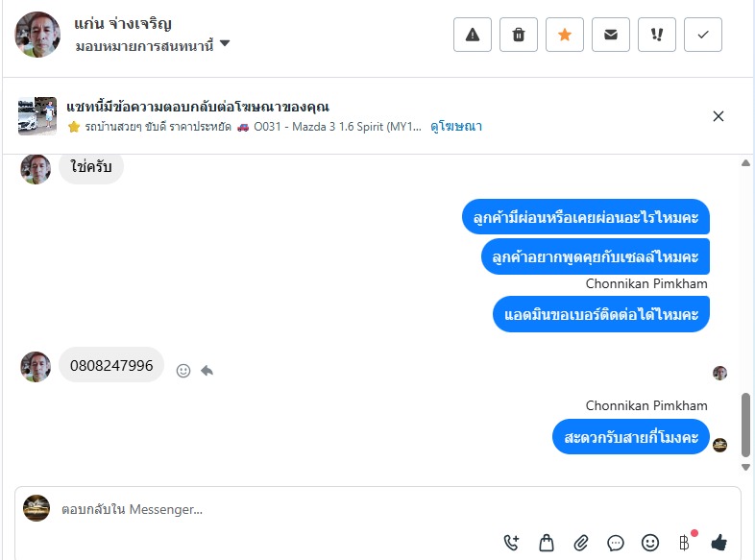The image size is (755, 560).
Task: Dismiss the ad reply banner
Action: 718,116
